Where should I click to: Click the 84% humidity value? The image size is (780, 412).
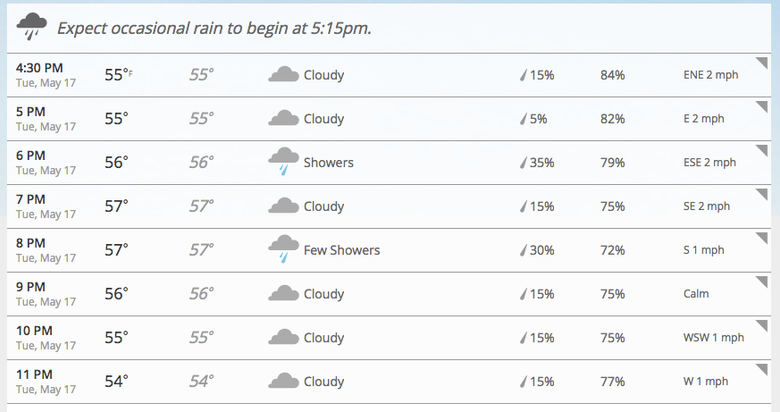612,75
